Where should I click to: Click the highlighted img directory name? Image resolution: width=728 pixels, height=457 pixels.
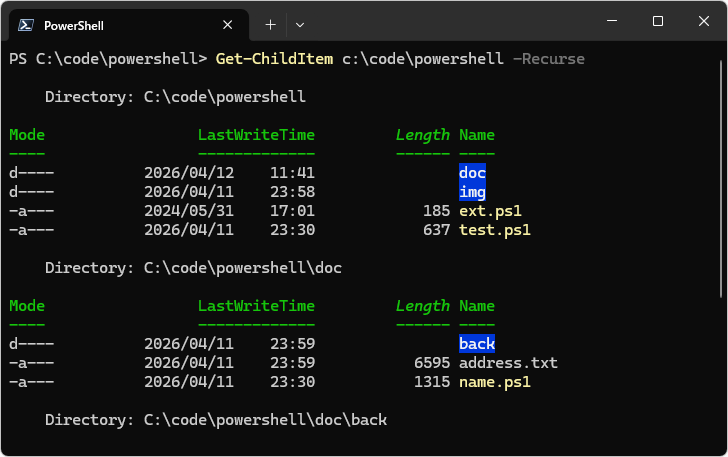[x=472, y=192]
